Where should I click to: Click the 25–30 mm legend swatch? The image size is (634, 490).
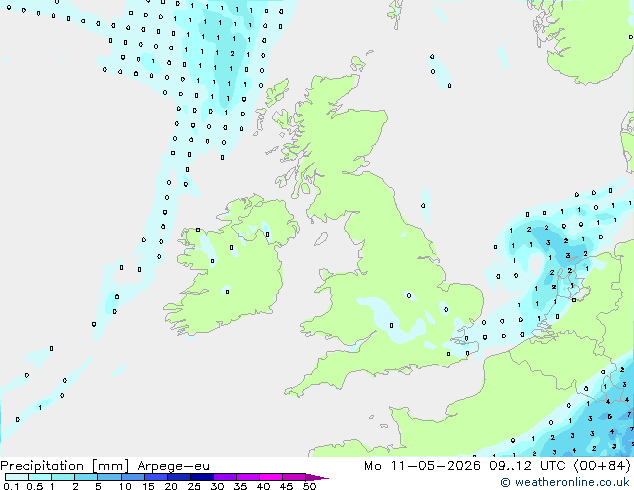coord(201,477)
